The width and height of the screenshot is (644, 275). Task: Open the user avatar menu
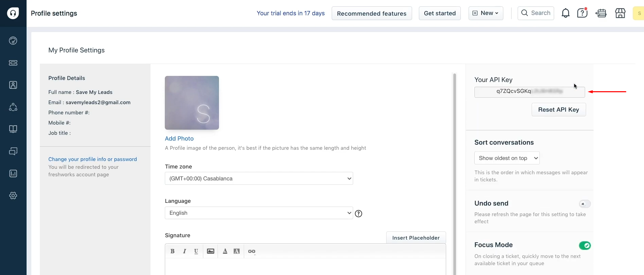click(639, 13)
